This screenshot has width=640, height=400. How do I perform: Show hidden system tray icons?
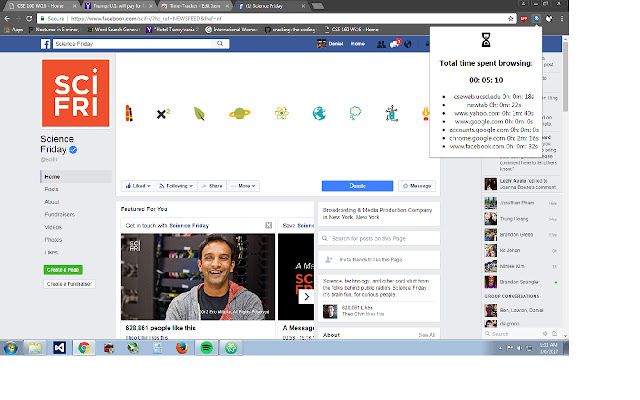(x=500, y=348)
